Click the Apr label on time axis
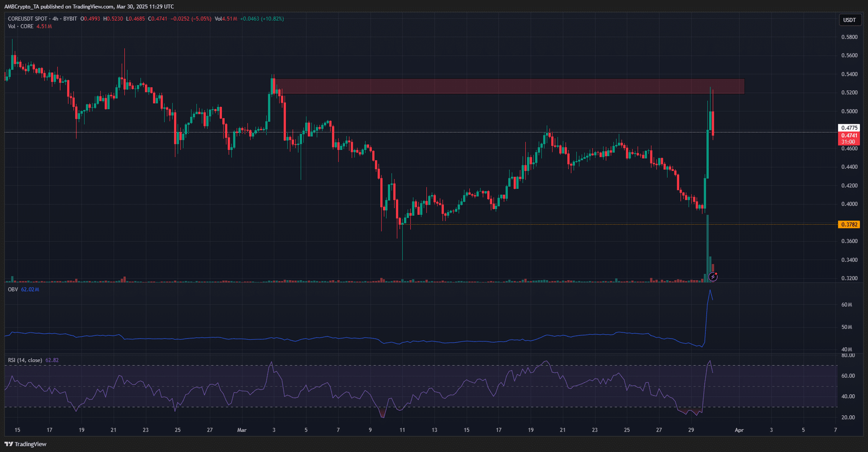Screen dimensions: 868x452 coord(739,430)
